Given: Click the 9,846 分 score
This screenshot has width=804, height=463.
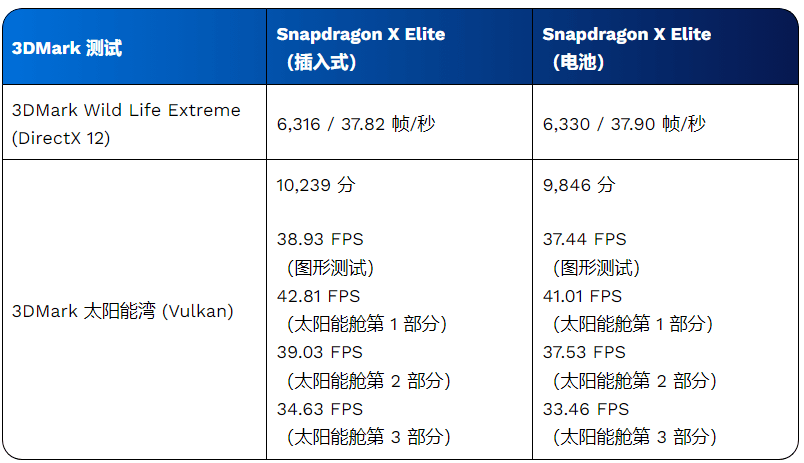Looking at the screenshot, I should pyautogui.click(x=579, y=184).
